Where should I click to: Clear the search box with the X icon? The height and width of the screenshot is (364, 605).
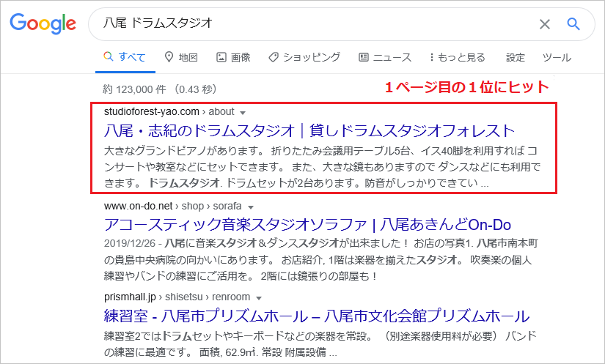click(544, 24)
